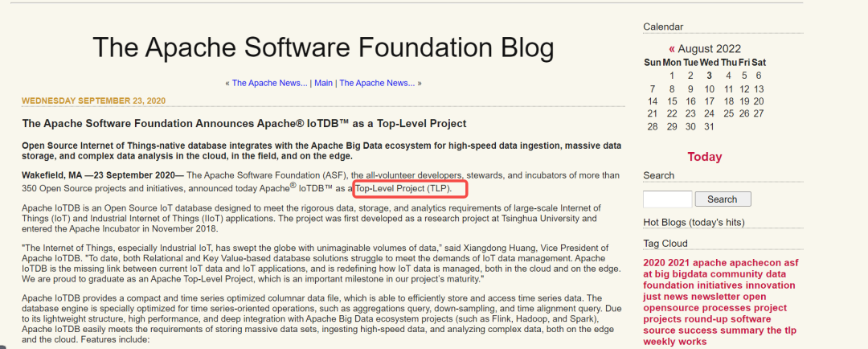The width and height of the screenshot is (868, 349).
Task: Open the success tag
Action: coord(696,331)
